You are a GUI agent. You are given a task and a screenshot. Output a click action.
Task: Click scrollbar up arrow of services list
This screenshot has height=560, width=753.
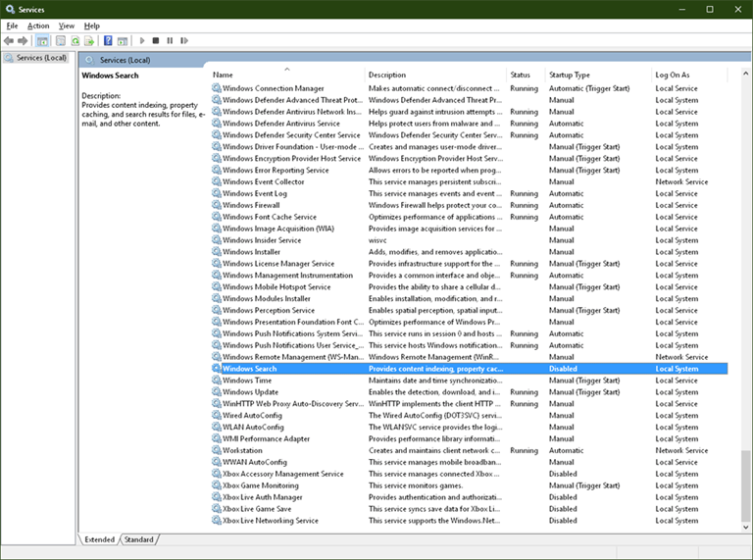point(745,74)
